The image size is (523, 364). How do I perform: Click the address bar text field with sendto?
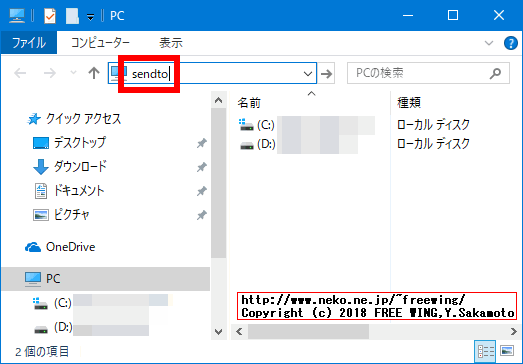point(213,73)
